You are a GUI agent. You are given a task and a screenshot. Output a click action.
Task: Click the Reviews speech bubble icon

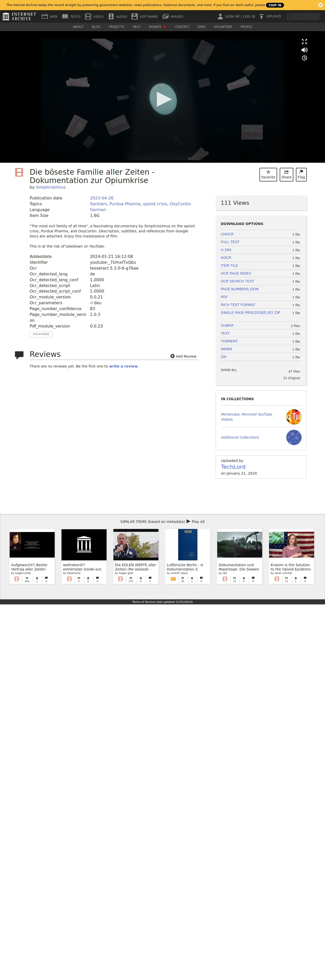point(19,355)
